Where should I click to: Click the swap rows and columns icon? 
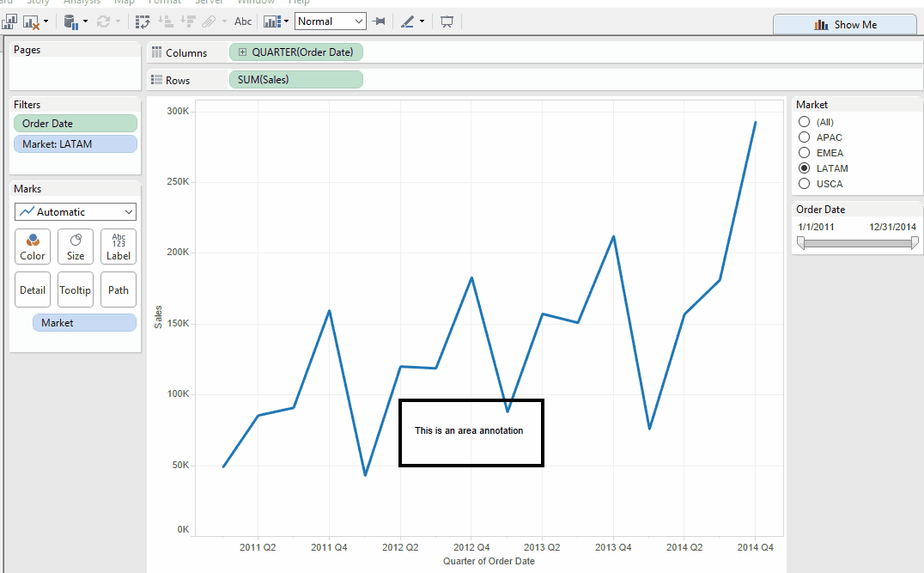coord(143,21)
